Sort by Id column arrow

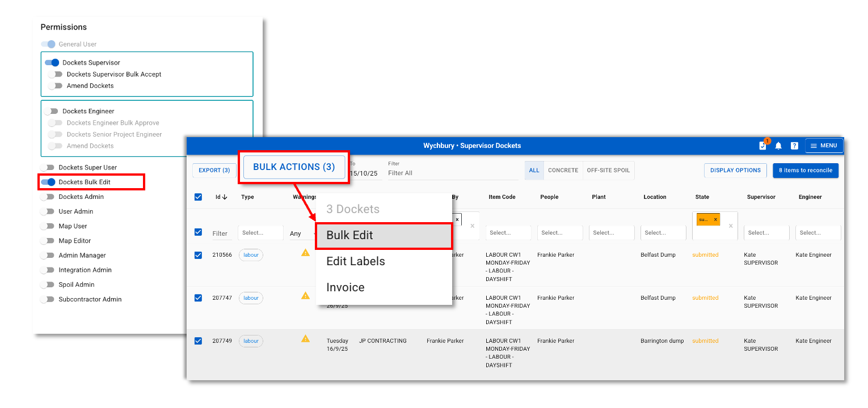(225, 197)
